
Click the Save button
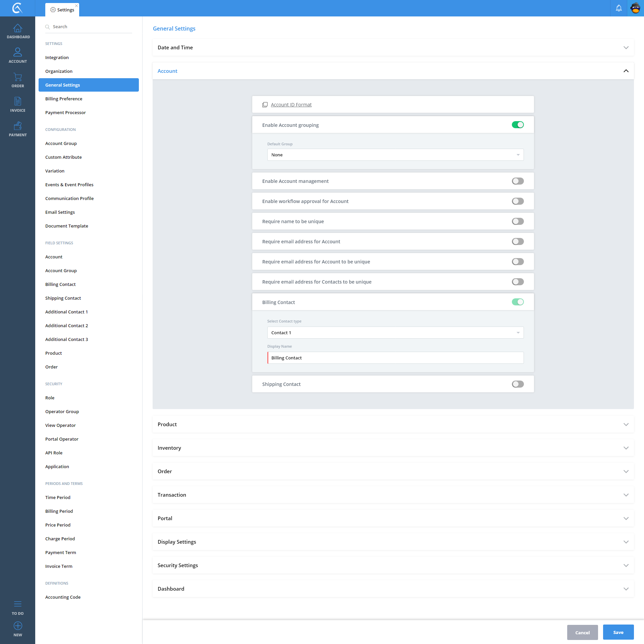618,632
